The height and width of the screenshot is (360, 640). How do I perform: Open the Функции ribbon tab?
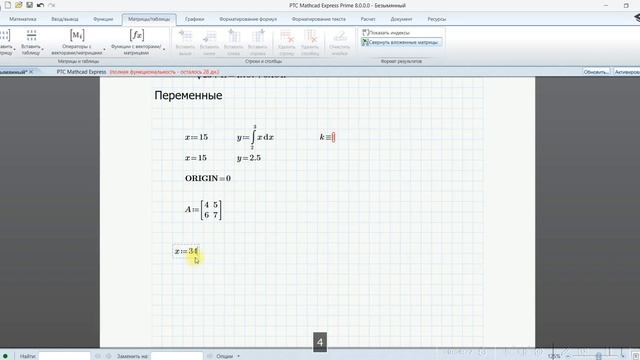pyautogui.click(x=103, y=19)
